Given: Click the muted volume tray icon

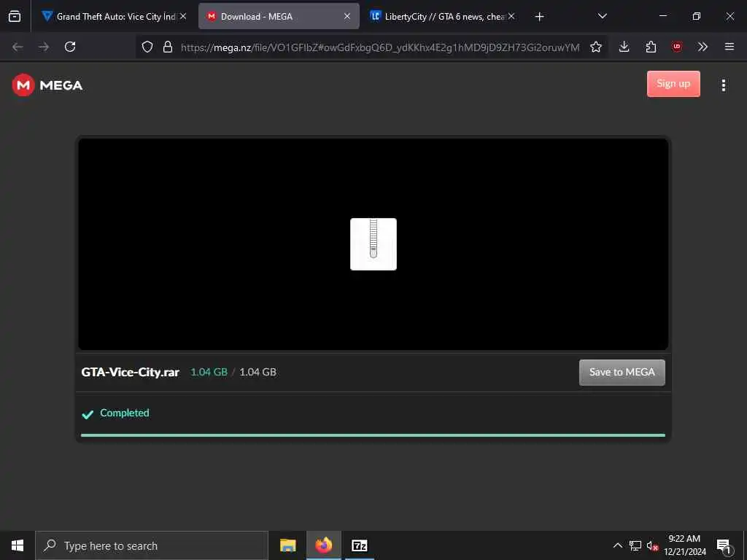Looking at the screenshot, I should 652,545.
